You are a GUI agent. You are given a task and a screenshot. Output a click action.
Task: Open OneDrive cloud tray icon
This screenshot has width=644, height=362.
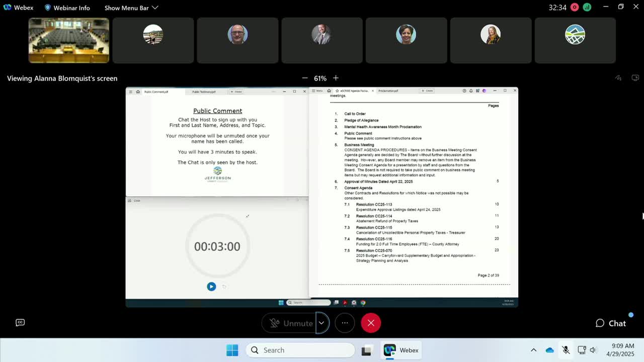(549, 350)
